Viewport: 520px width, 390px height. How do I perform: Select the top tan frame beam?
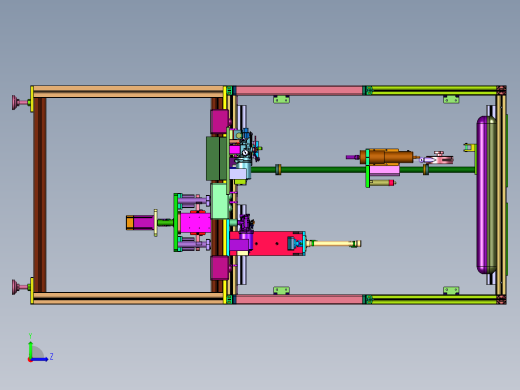[128, 92]
